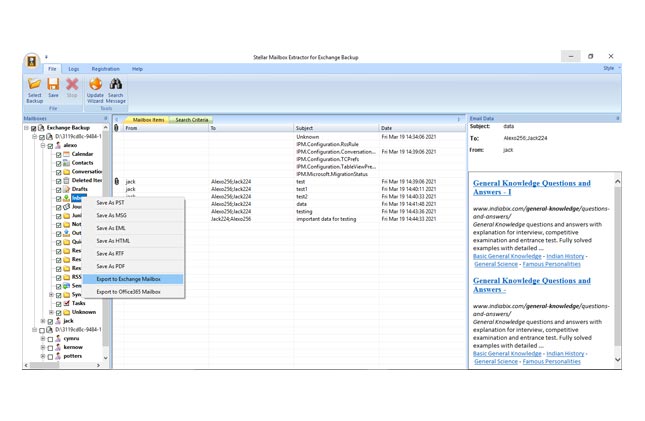Screen dimensions: 645x421
Task: Choose Save As PDF from context menu
Action: (134, 266)
